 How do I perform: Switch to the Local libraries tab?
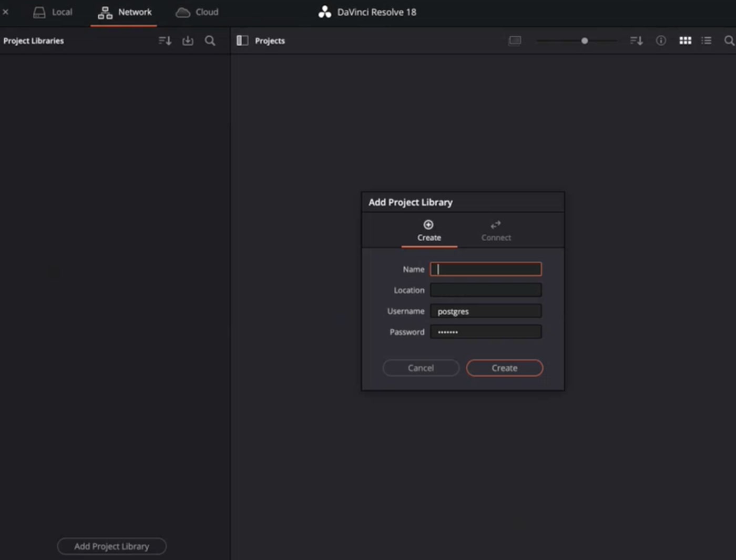[53, 12]
